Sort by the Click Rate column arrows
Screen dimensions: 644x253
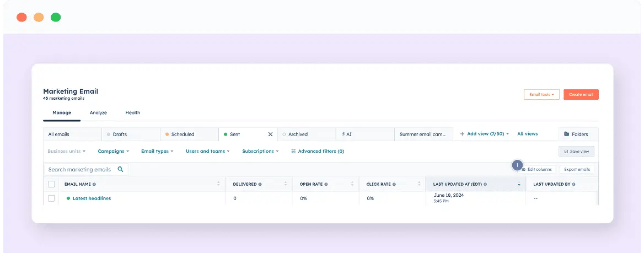pyautogui.click(x=419, y=184)
